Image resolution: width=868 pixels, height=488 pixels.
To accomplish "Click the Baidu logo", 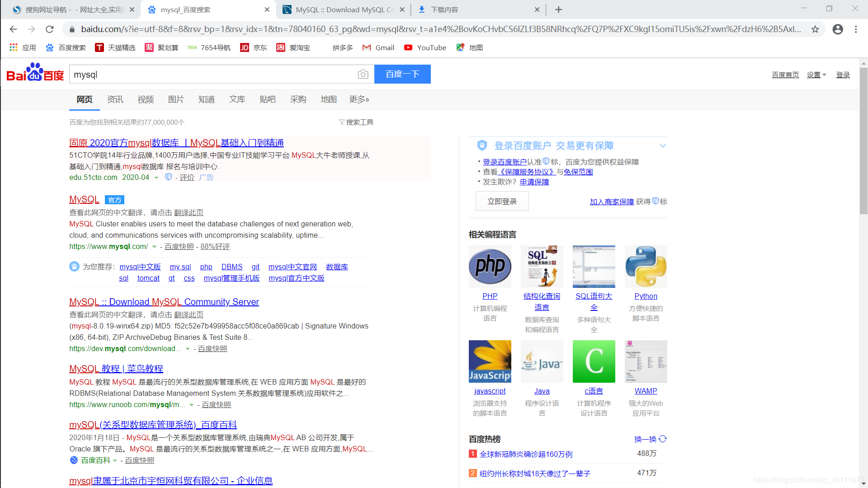I will [x=35, y=73].
